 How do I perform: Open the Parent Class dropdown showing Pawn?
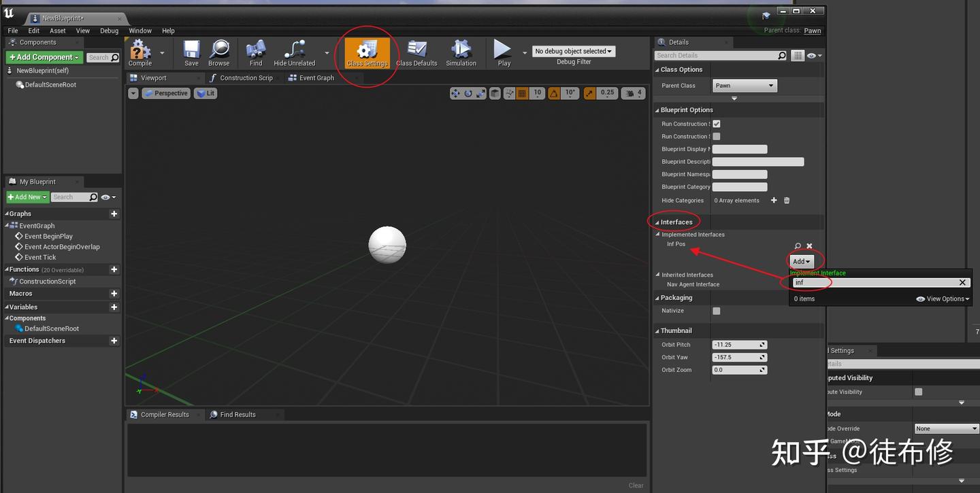[x=745, y=85]
